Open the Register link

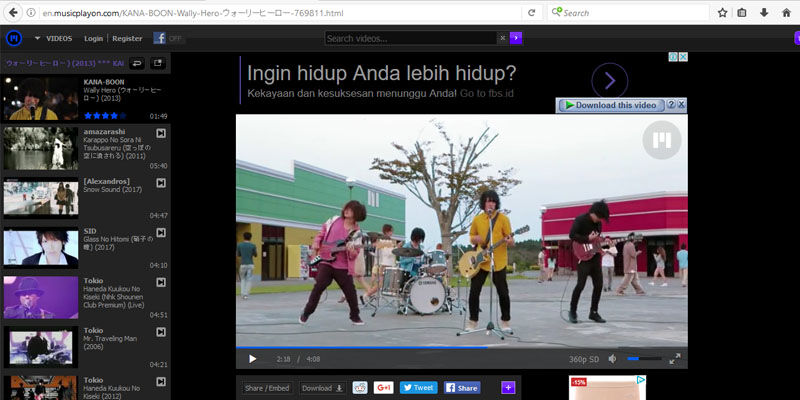pos(127,38)
